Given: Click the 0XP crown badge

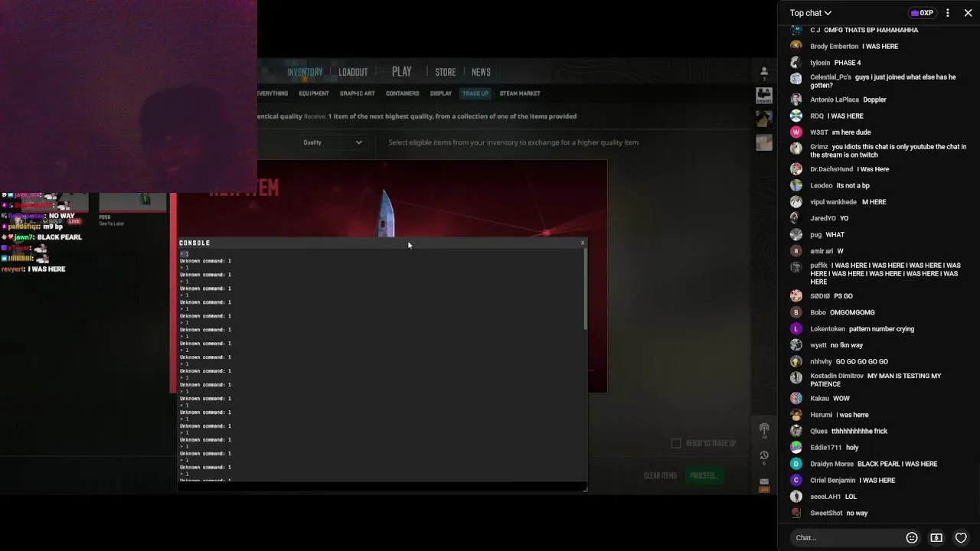Looking at the screenshot, I should (923, 13).
